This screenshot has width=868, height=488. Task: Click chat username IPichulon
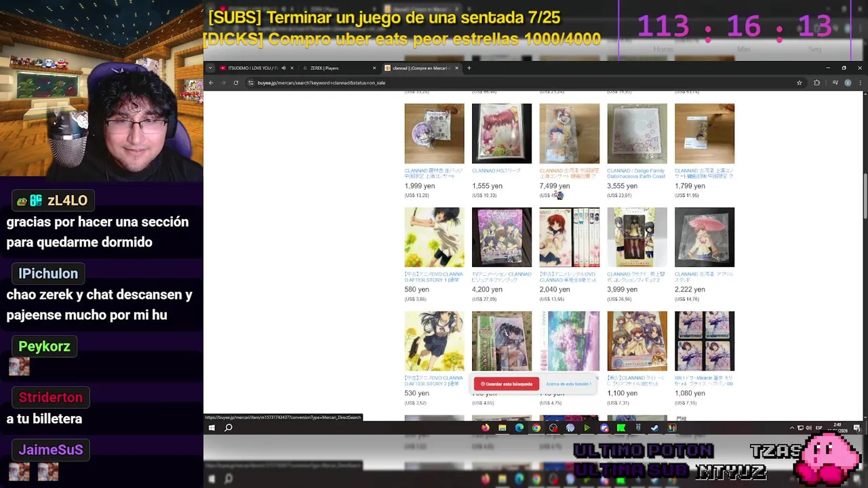click(x=48, y=273)
